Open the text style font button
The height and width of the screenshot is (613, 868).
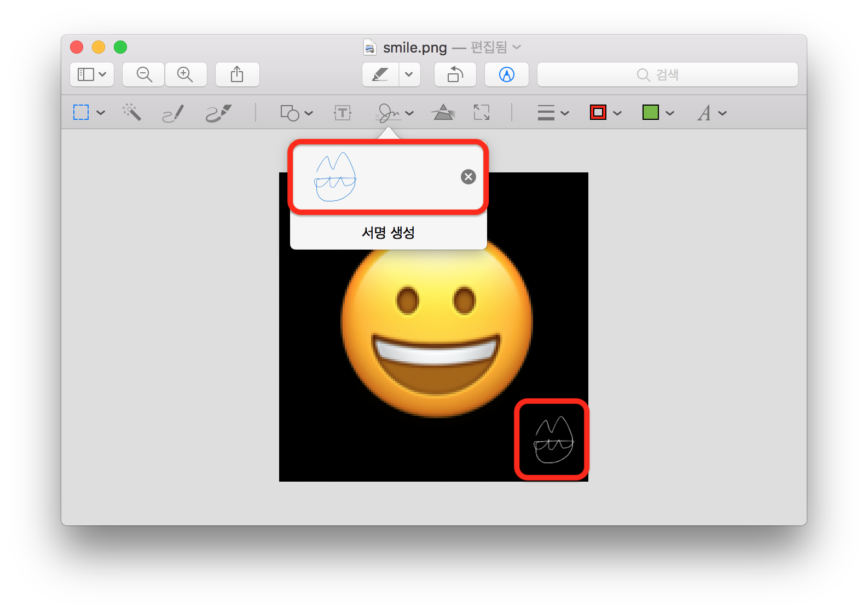(x=704, y=113)
